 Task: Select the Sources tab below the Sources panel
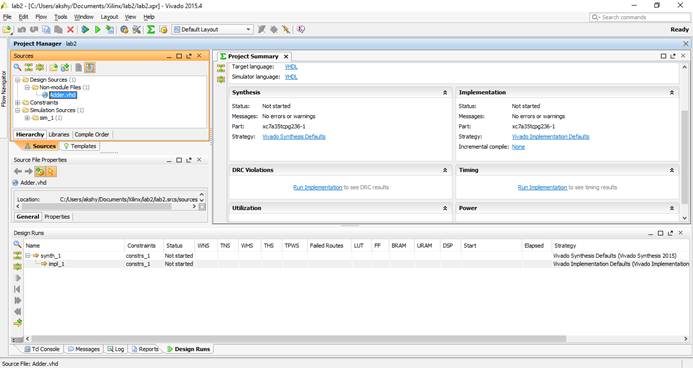click(x=40, y=146)
